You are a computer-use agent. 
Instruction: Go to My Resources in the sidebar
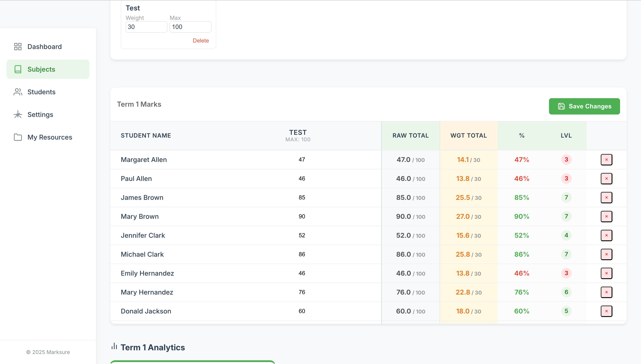tap(49, 137)
